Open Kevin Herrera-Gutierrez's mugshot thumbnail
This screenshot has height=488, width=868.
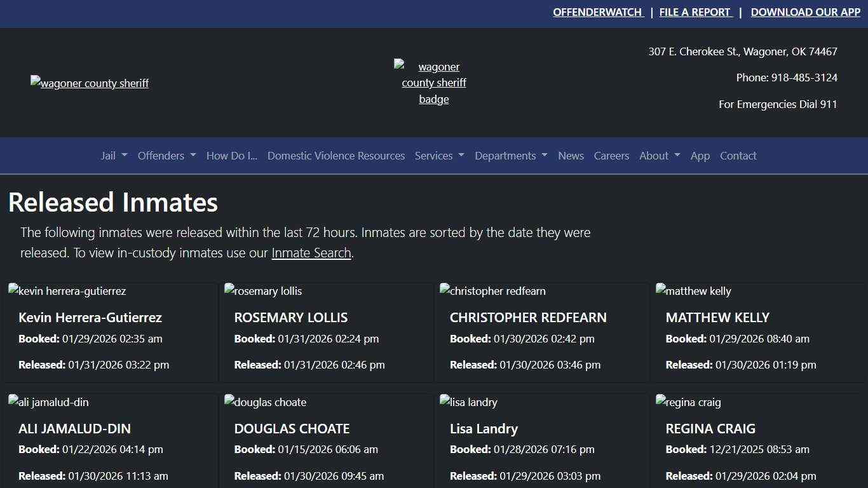67,291
